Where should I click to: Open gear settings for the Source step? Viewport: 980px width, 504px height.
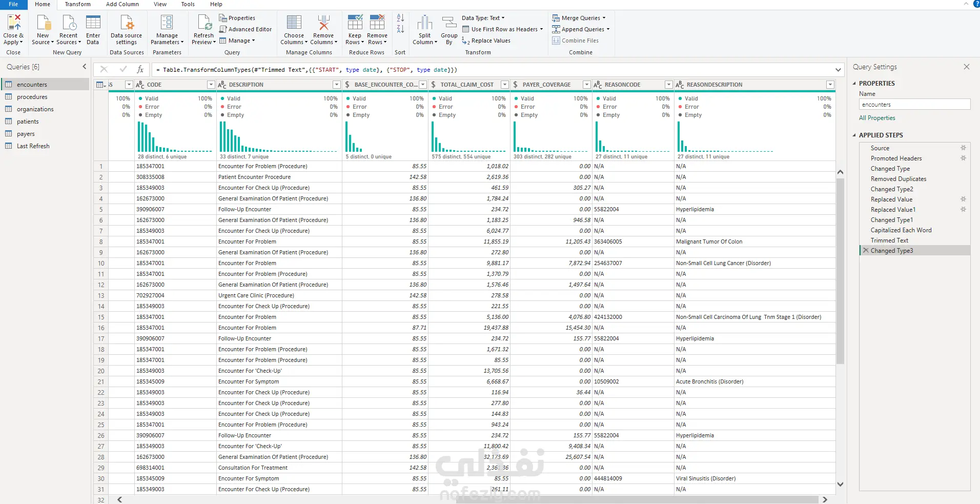963,148
